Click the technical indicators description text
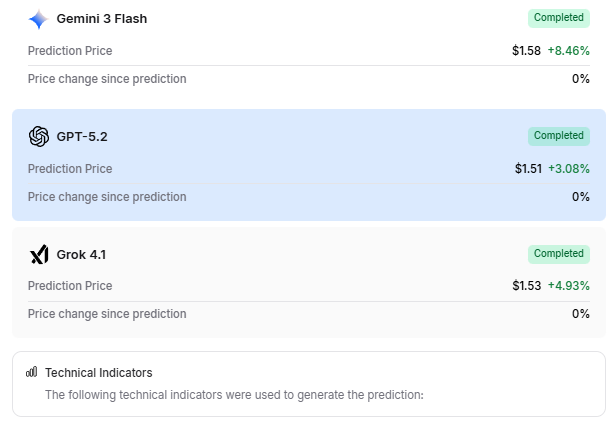615x425 pixels. click(x=234, y=395)
